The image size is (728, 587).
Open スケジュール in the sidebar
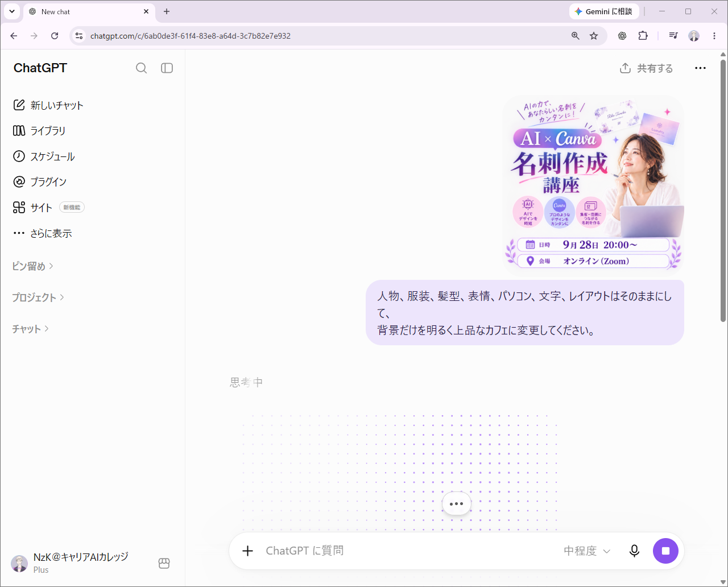(x=44, y=156)
